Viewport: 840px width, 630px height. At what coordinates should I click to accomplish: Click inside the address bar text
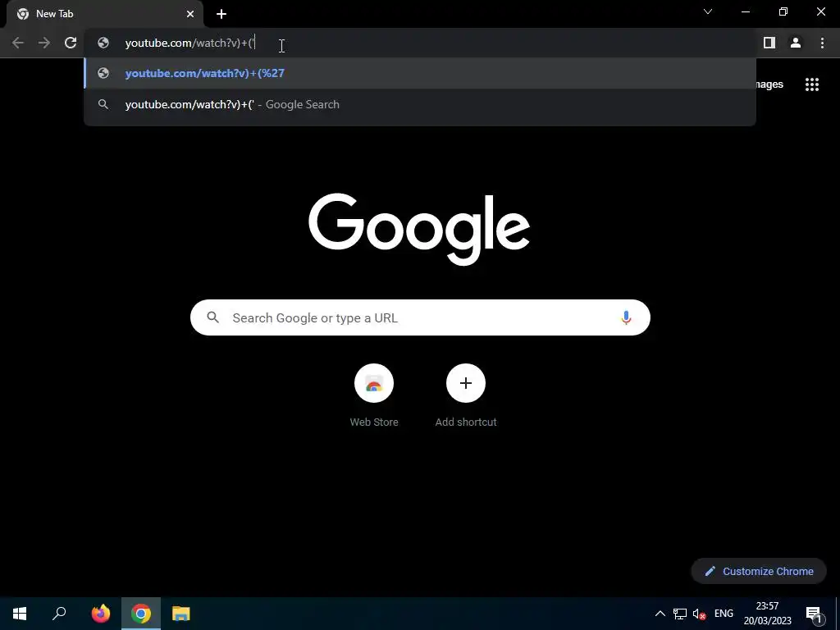tap(190, 43)
